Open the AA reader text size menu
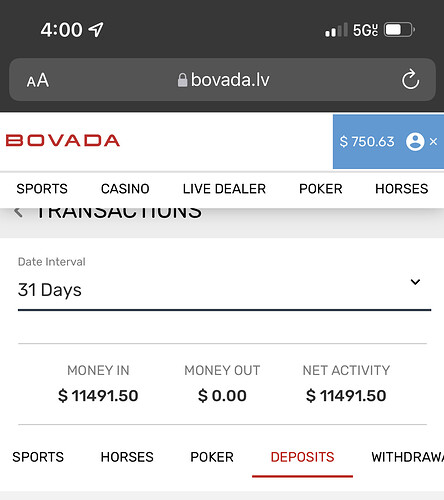Screen dimensions: 444x500 coord(38,80)
